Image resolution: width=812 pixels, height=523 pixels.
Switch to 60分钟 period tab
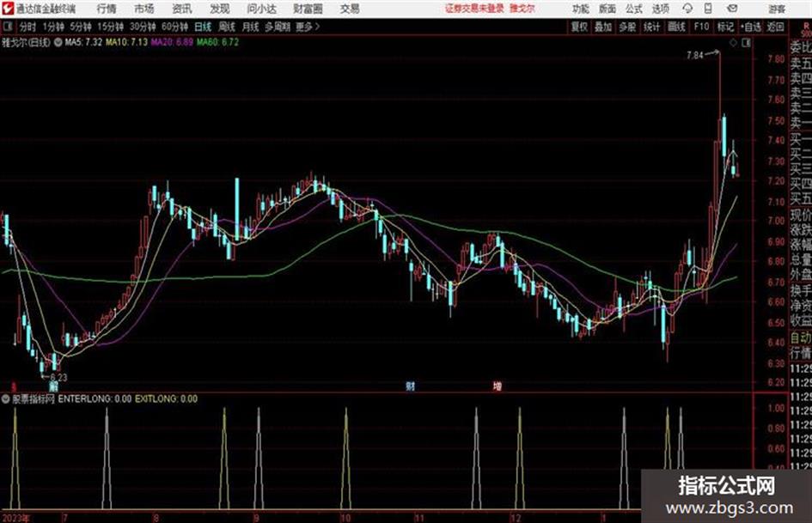[x=174, y=27]
